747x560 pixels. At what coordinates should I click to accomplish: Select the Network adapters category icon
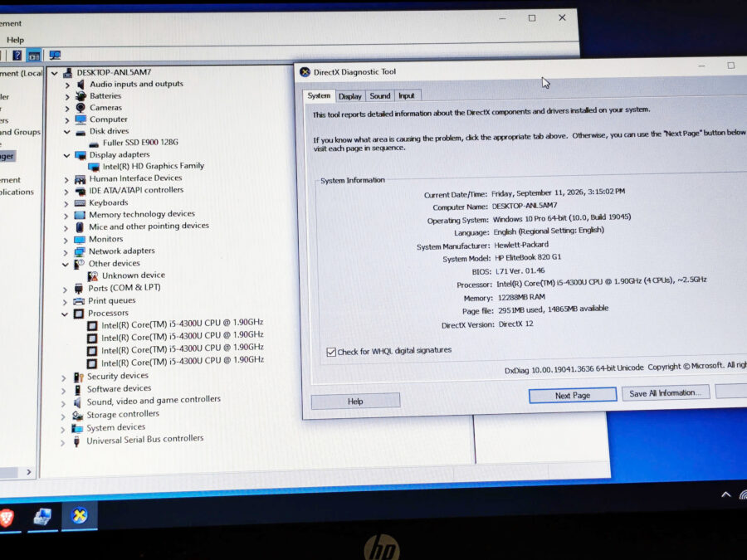pos(80,251)
